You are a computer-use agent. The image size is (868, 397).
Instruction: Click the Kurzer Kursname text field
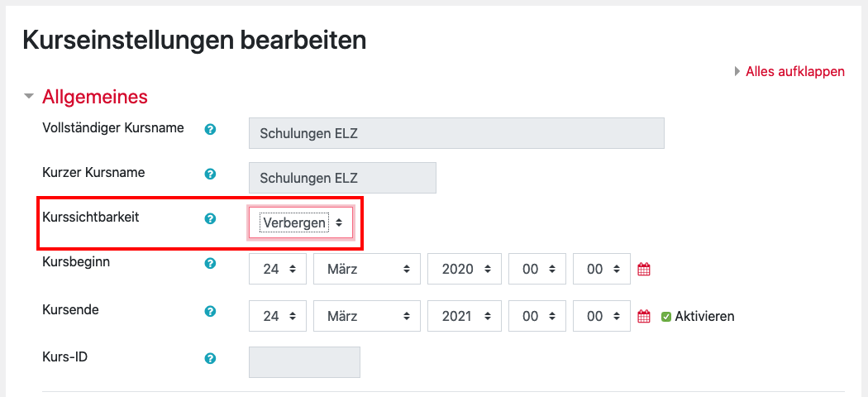pos(342,178)
